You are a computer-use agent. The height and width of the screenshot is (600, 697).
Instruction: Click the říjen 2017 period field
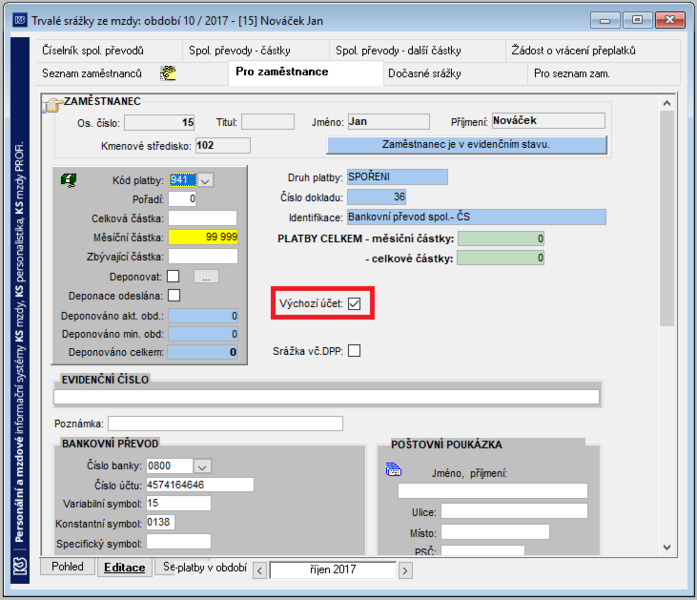pos(332,570)
